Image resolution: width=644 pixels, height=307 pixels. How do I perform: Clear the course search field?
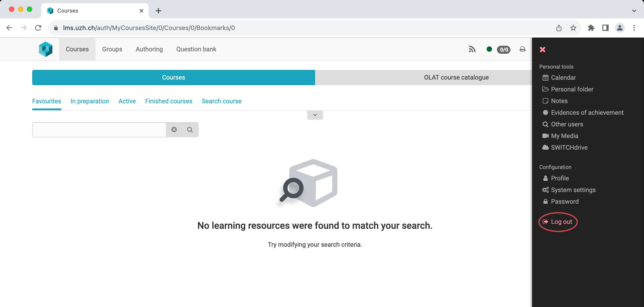pyautogui.click(x=174, y=130)
